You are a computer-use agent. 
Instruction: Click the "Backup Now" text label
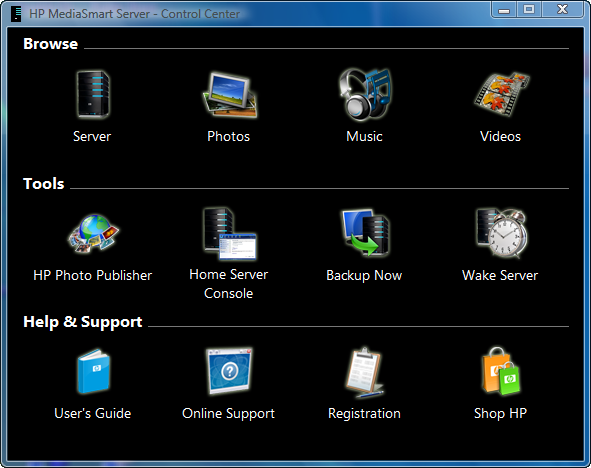[x=364, y=275]
